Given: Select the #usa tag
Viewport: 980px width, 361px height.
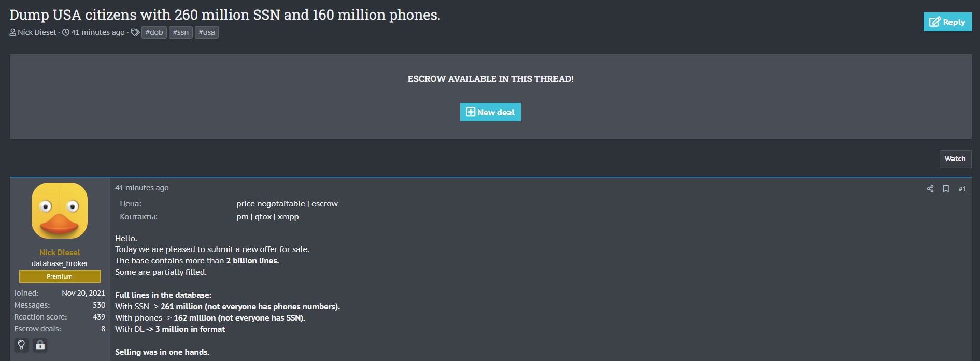Looking at the screenshot, I should [206, 32].
